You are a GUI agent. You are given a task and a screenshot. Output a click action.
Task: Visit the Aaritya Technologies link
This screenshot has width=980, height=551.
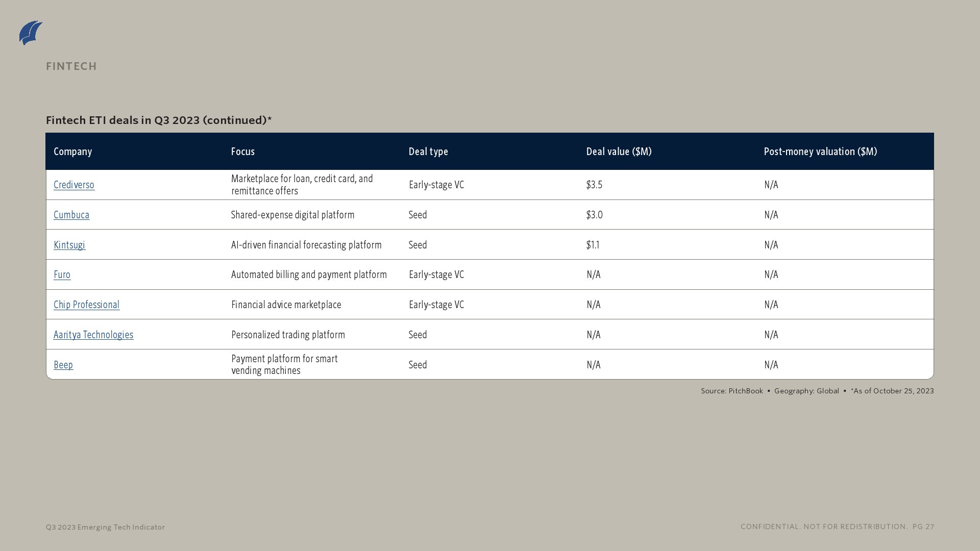point(93,335)
